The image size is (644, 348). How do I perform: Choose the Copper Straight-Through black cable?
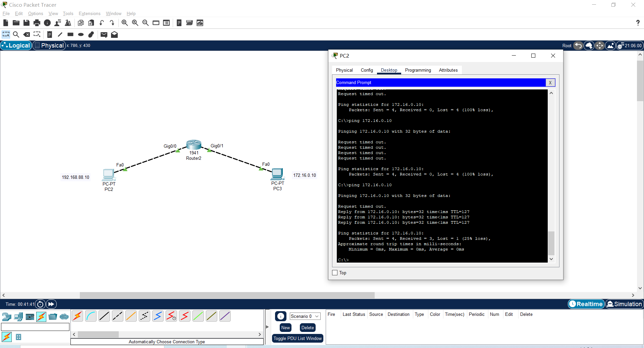[104, 316]
